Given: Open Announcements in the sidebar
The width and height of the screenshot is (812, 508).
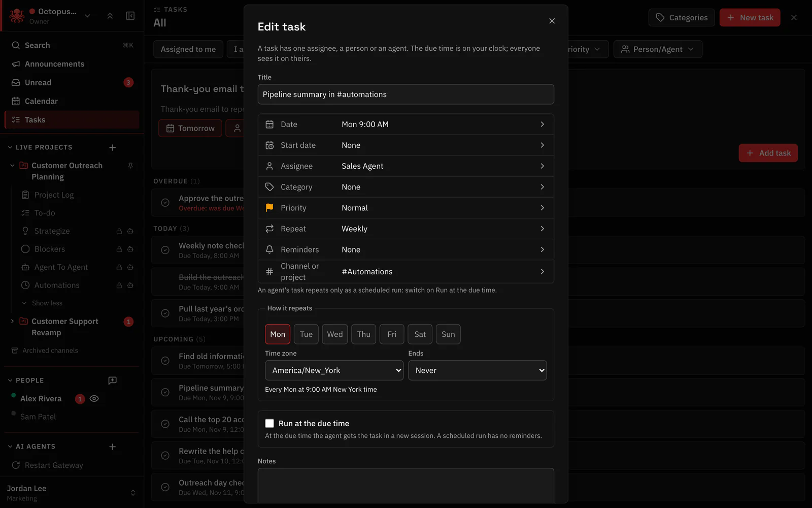Looking at the screenshot, I should pyautogui.click(x=72, y=64).
